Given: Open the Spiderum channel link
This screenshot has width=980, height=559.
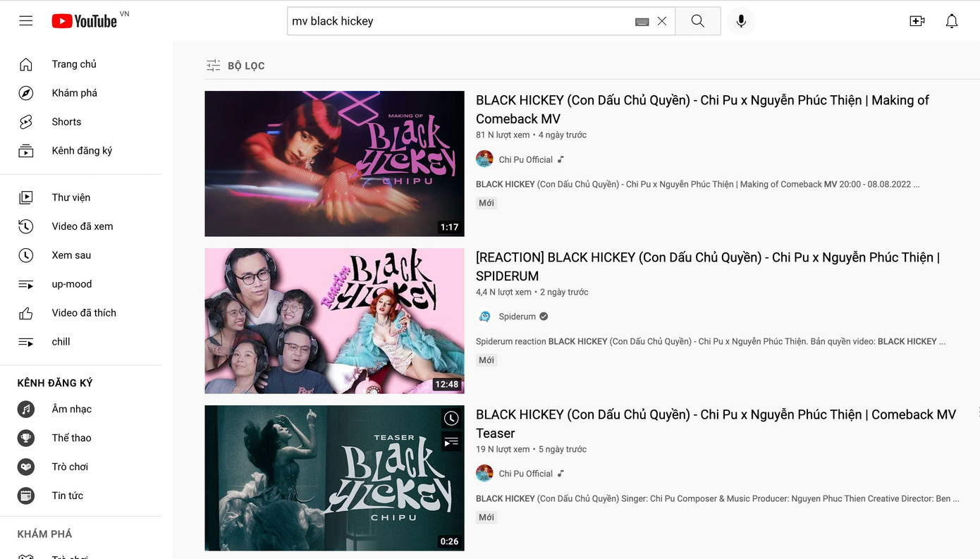Looking at the screenshot, I should [517, 317].
